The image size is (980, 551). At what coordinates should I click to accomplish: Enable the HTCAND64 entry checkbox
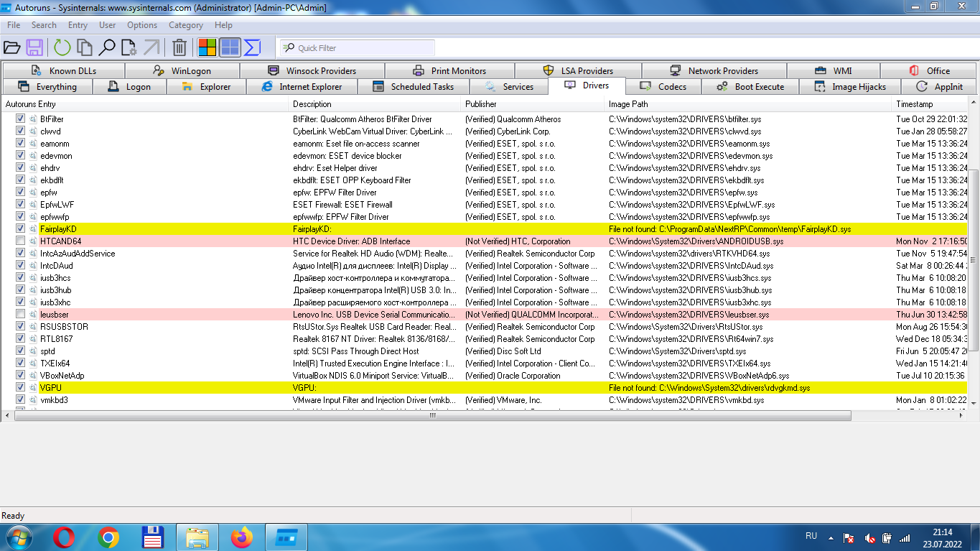(20, 241)
